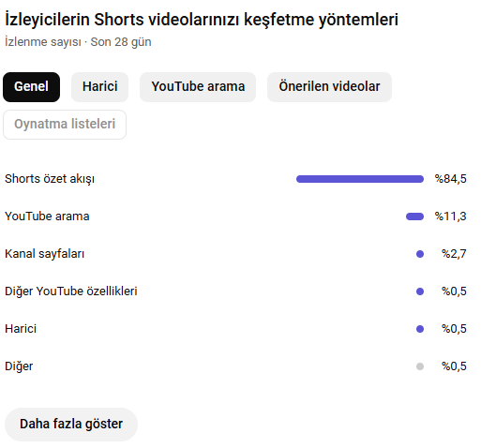
Task: Click the Diğer YouTube özellikleri dot
Action: click(420, 291)
